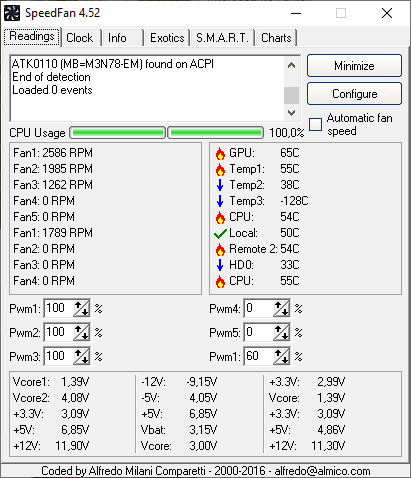Click the Pwm1 60 stepper arrows
Viewport: 411px width, 478px height.
click(x=282, y=356)
